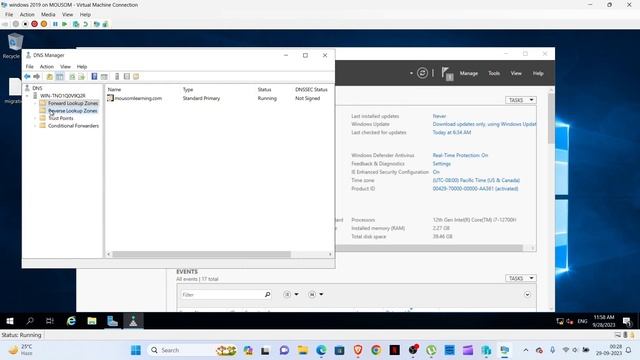The image size is (640, 360).
Task: Open Chrome from host taskbar
Action: pos(376,350)
